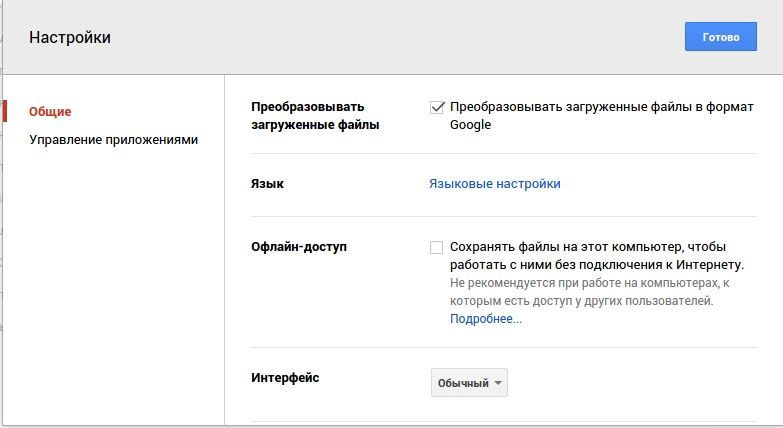Open the Управление приложениями section

click(113, 140)
